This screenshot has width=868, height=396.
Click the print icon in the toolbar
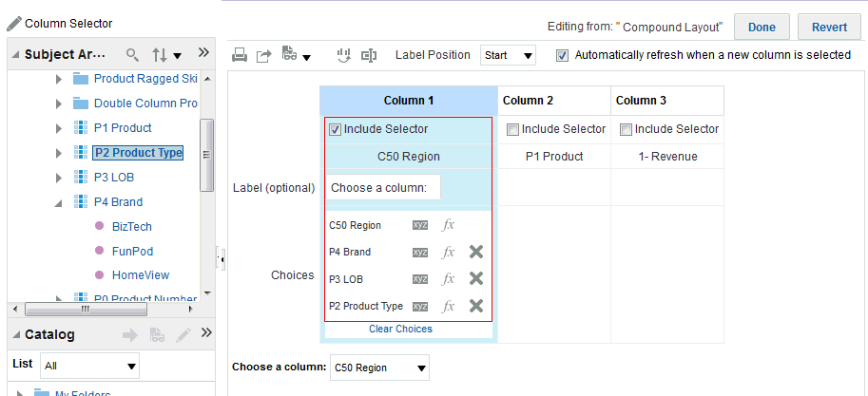tap(240, 55)
